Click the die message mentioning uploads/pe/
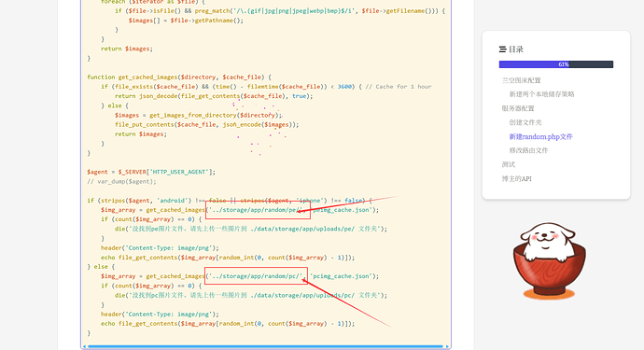The image size is (644, 350). click(251, 229)
